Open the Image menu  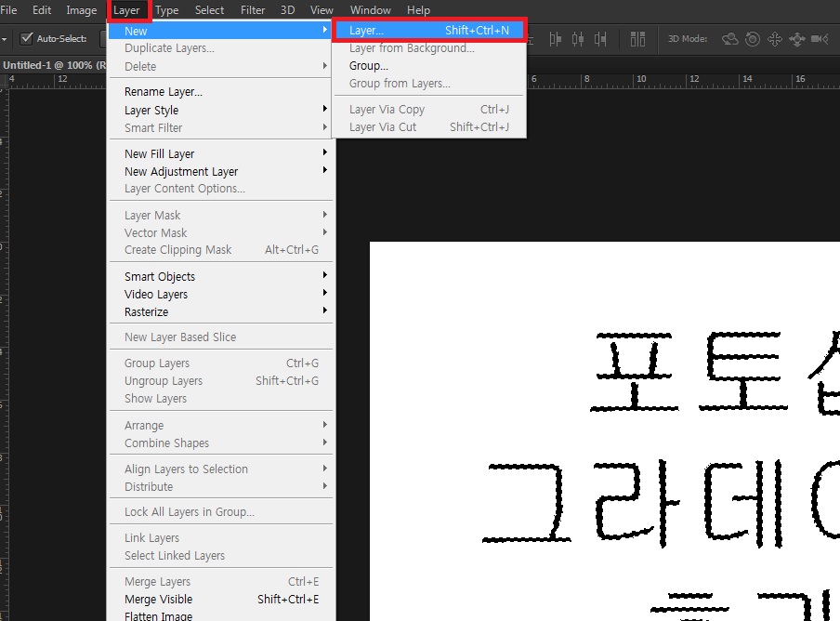coord(82,10)
